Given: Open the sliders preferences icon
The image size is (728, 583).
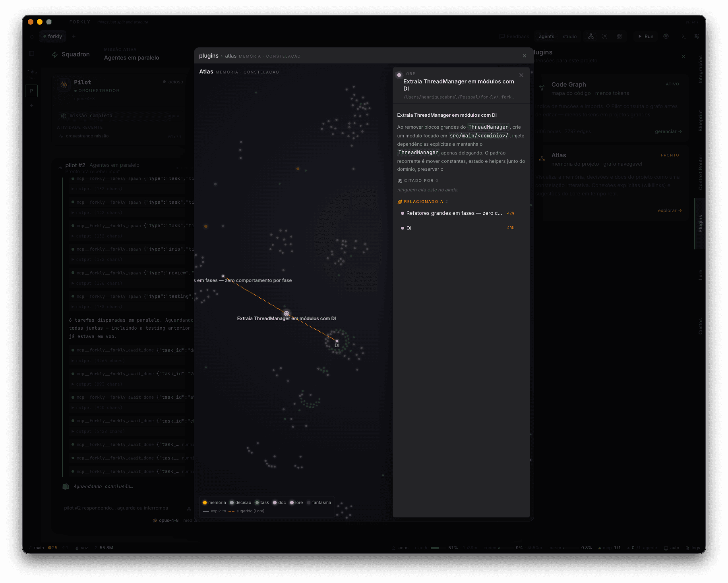Looking at the screenshot, I should coord(697,36).
